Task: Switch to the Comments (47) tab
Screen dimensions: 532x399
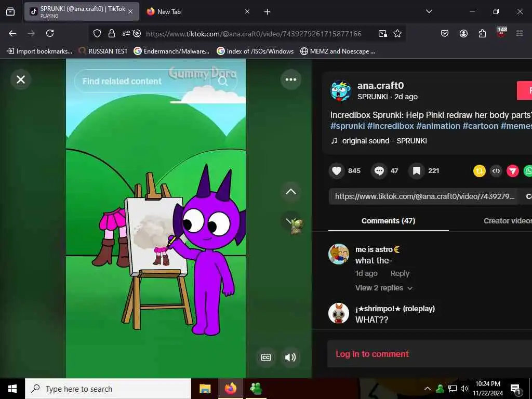Action: (388, 221)
